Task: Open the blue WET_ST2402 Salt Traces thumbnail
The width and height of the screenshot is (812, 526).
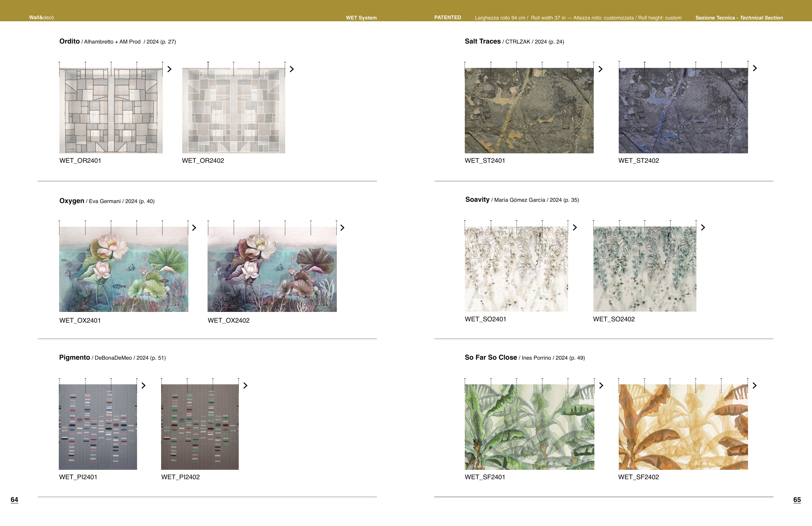Action: (x=683, y=110)
